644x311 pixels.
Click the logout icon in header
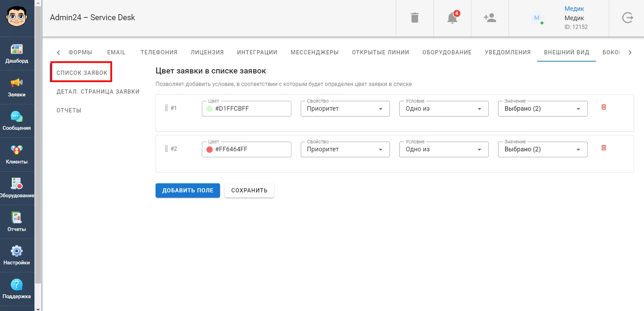[x=628, y=18]
